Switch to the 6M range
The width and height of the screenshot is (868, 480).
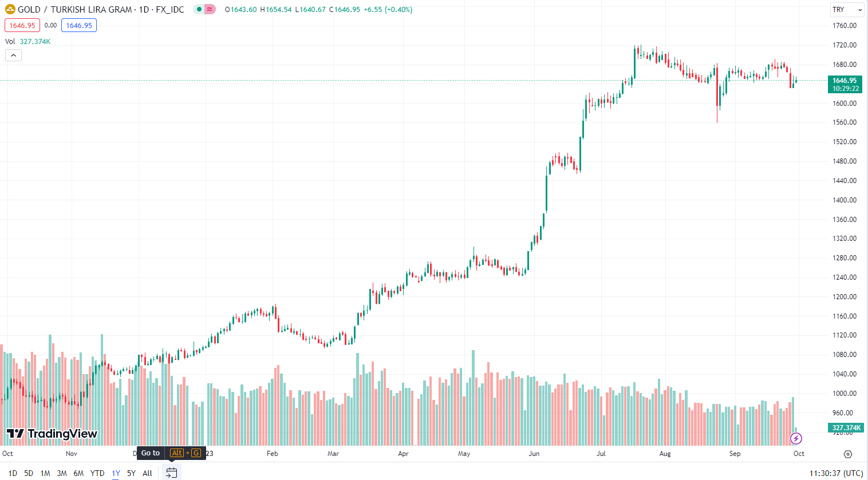click(78, 473)
